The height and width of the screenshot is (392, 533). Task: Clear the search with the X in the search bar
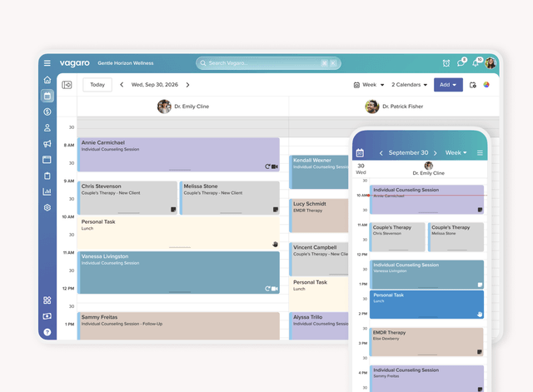(x=333, y=63)
